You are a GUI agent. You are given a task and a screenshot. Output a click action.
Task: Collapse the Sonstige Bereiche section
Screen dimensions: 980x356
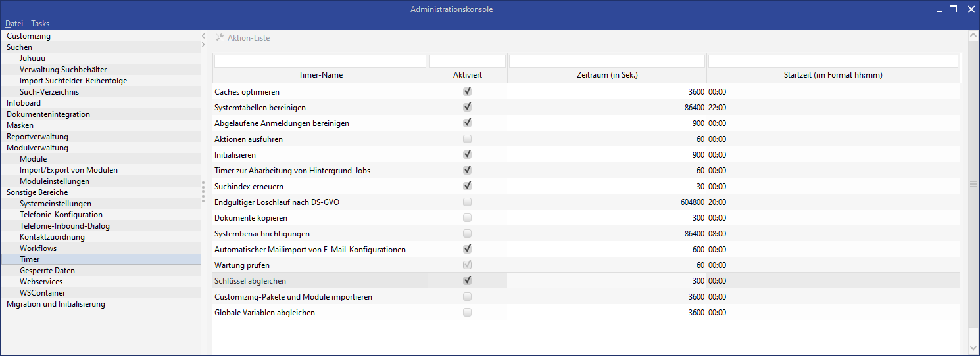37,192
